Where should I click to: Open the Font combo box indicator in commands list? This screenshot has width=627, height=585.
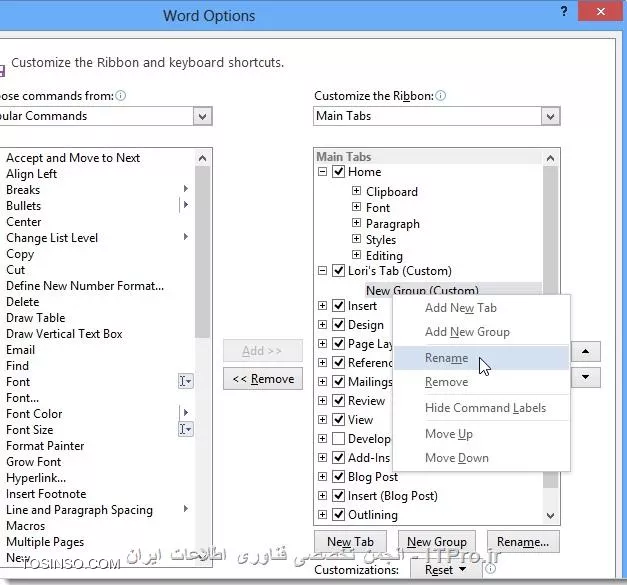click(186, 381)
